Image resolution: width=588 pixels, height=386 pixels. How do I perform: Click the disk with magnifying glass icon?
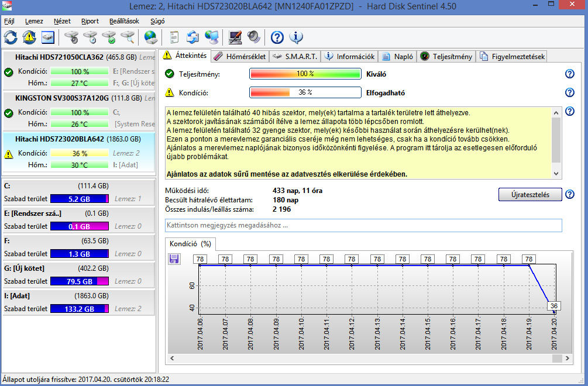tap(128, 37)
